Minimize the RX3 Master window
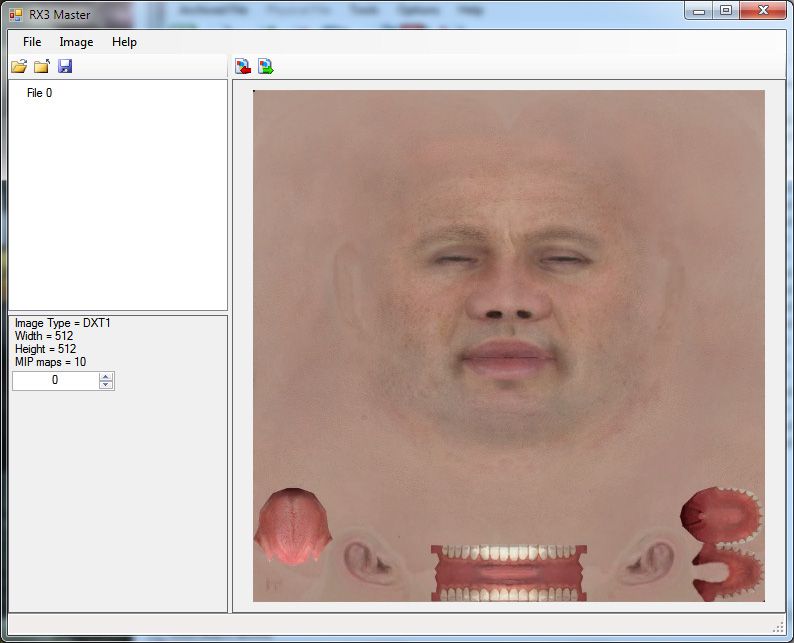Screen dimensions: 794x643 [697, 11]
